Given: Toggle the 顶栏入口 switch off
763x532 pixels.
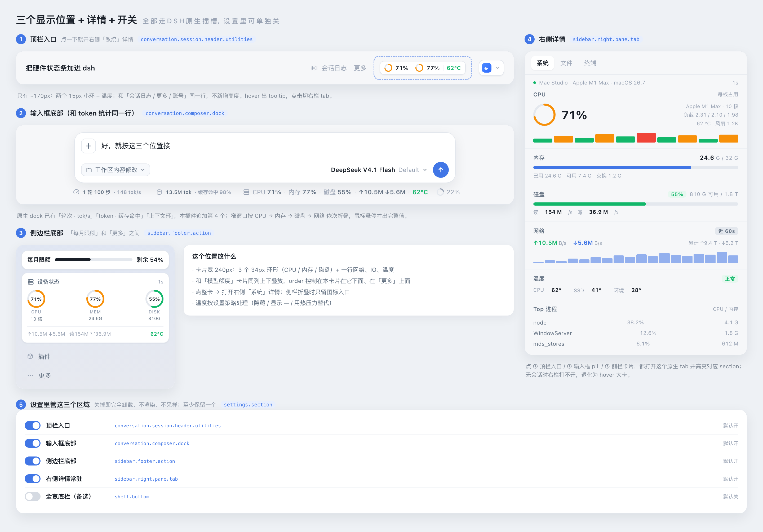Looking at the screenshot, I should tap(33, 425).
